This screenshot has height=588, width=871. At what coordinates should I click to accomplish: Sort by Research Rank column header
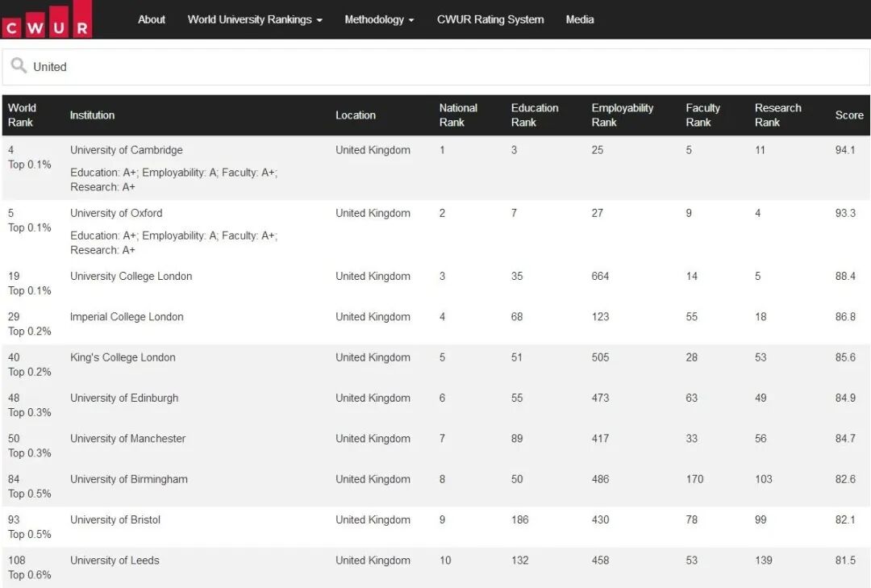(x=777, y=115)
